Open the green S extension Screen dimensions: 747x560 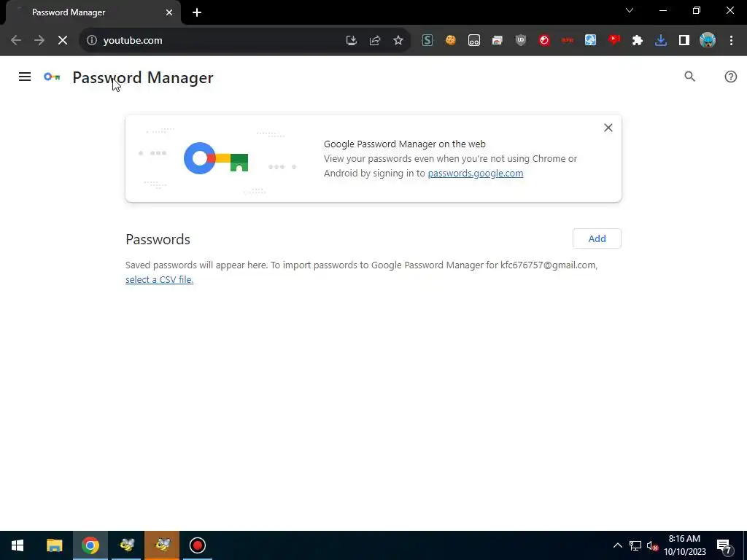coord(427,41)
